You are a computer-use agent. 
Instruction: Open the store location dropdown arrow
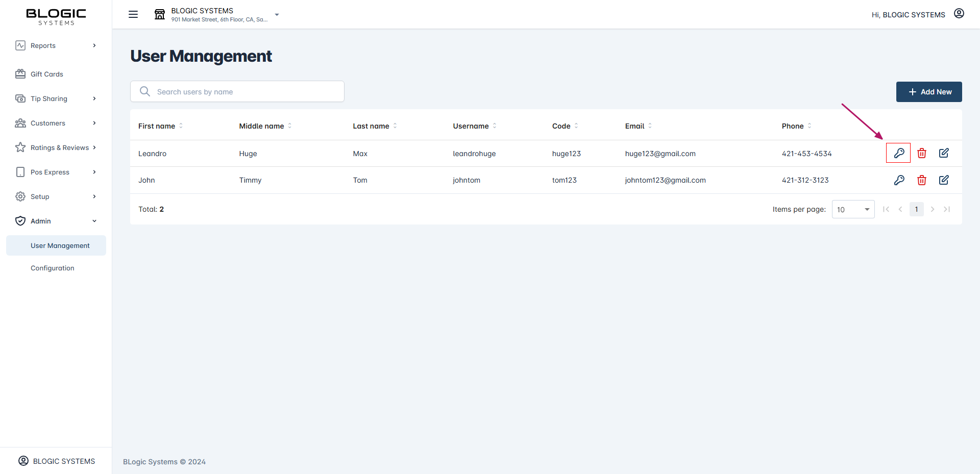pyautogui.click(x=277, y=15)
